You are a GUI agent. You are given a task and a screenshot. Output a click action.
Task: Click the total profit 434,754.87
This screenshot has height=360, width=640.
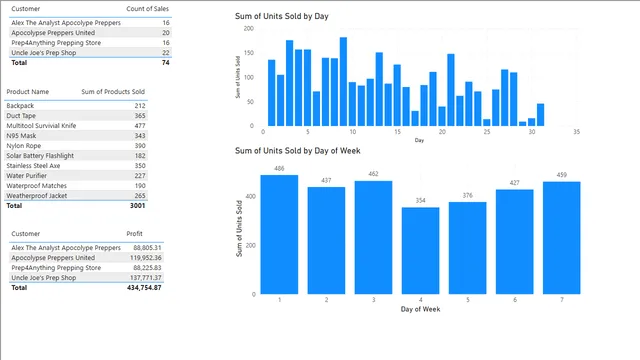[x=144, y=288]
